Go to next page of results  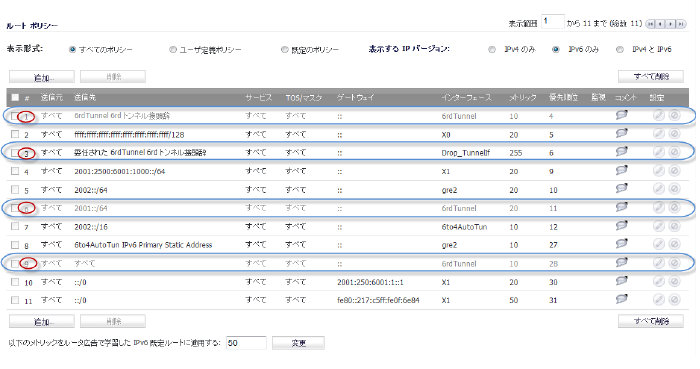pyautogui.click(x=671, y=24)
